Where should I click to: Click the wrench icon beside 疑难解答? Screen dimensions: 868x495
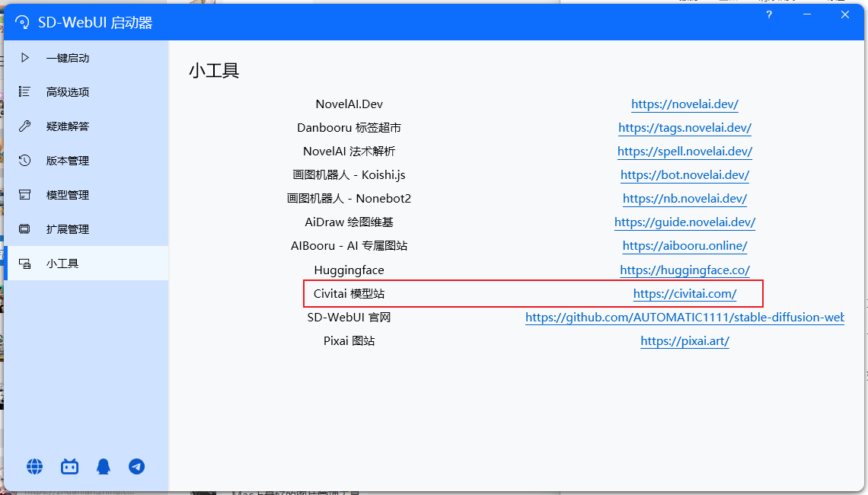pos(24,126)
